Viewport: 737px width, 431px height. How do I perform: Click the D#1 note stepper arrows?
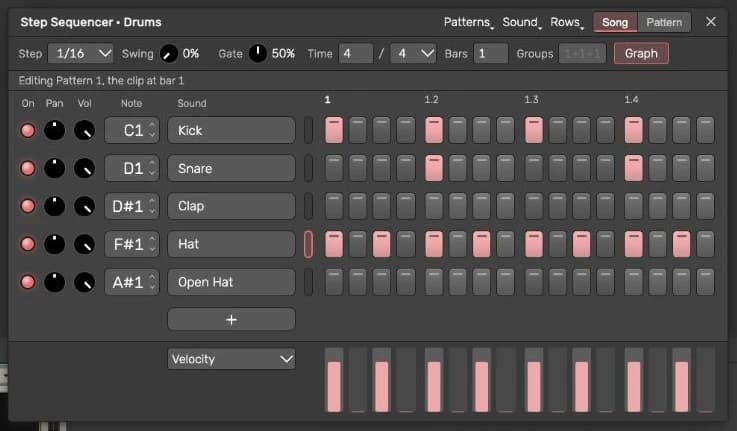(x=152, y=206)
